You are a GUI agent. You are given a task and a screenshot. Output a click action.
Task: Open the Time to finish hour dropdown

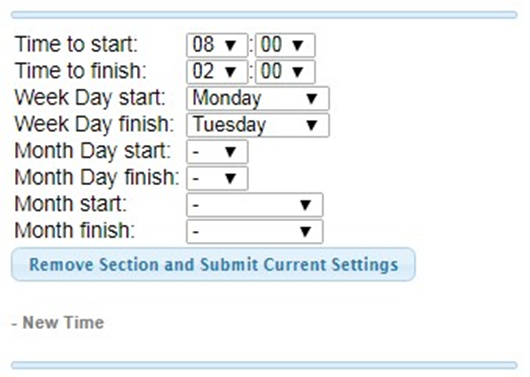pyautogui.click(x=217, y=72)
